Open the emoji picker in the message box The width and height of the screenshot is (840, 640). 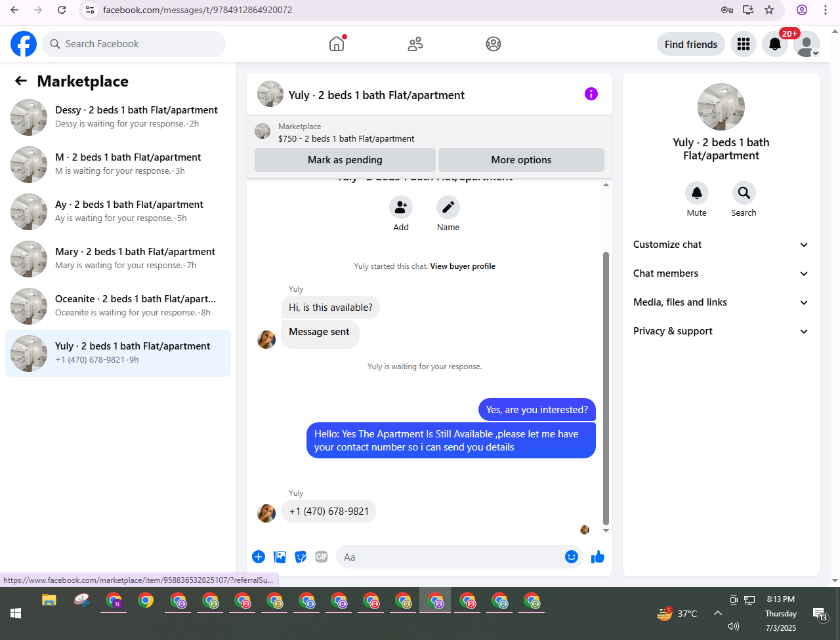[x=572, y=557]
